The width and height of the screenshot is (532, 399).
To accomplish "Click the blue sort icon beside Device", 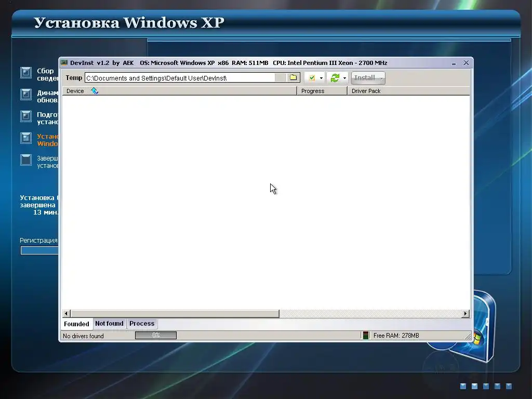I will (x=95, y=90).
